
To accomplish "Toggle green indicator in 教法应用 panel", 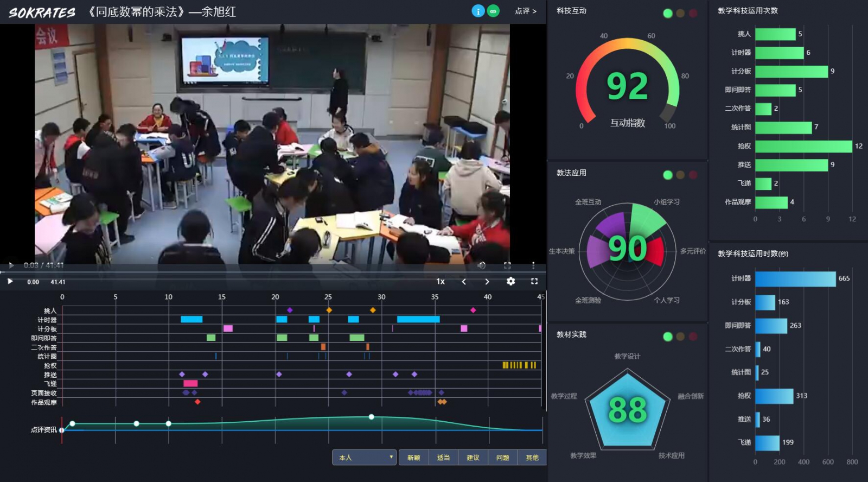I will (x=668, y=175).
